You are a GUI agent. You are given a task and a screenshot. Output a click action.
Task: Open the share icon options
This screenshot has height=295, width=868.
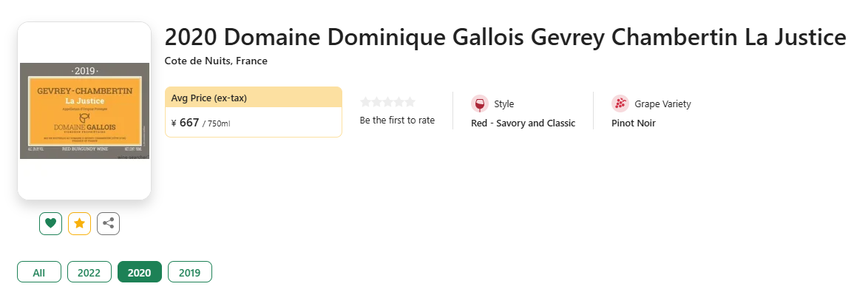point(109,223)
